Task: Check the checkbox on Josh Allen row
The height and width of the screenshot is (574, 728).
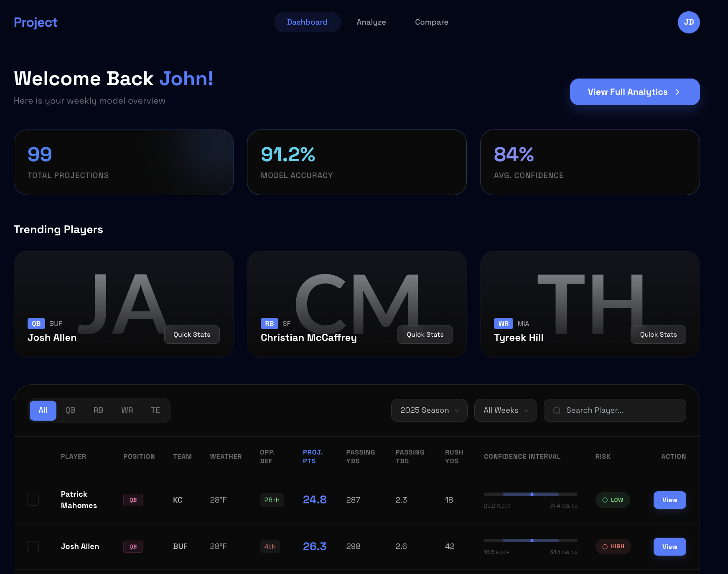Action: click(33, 546)
